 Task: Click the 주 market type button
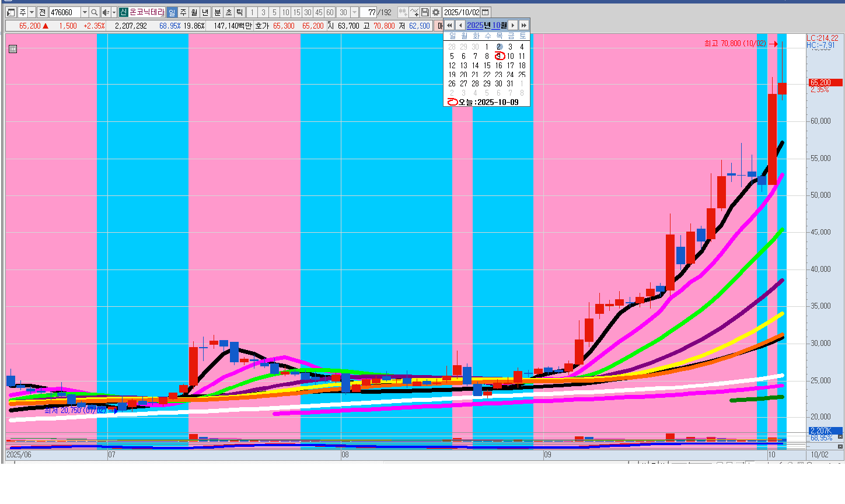tap(22, 12)
